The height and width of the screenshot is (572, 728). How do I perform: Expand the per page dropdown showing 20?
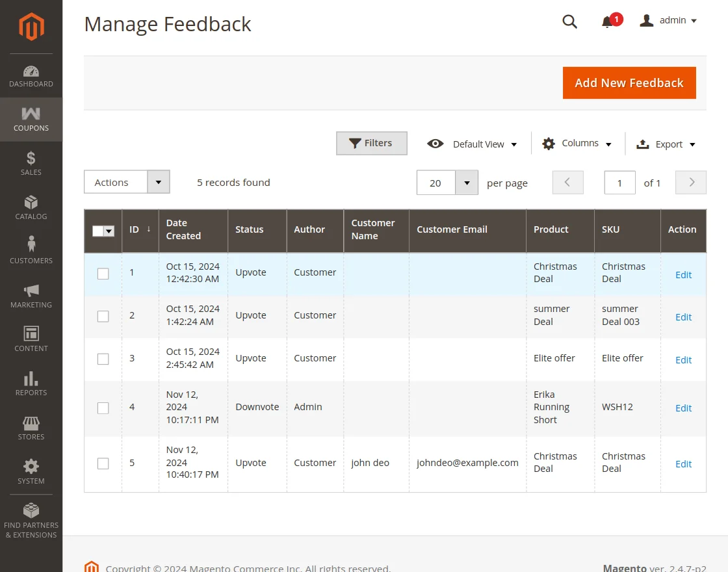click(447, 183)
